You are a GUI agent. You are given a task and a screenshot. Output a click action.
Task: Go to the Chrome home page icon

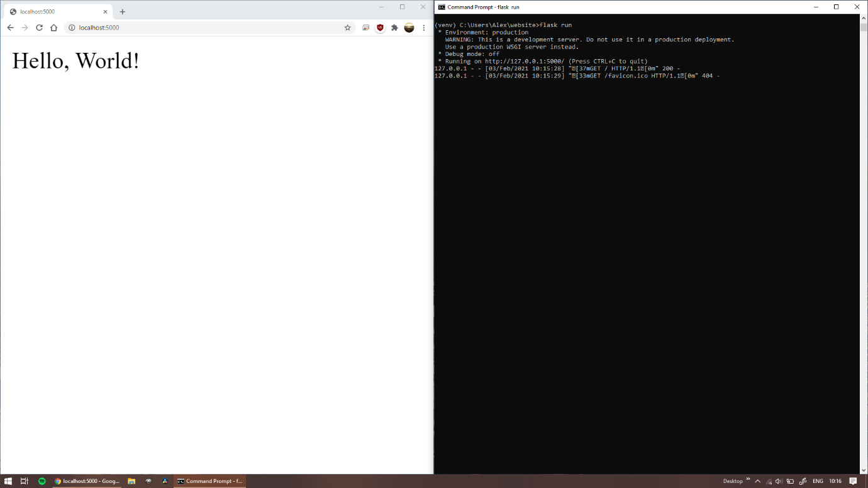pyautogui.click(x=53, y=28)
